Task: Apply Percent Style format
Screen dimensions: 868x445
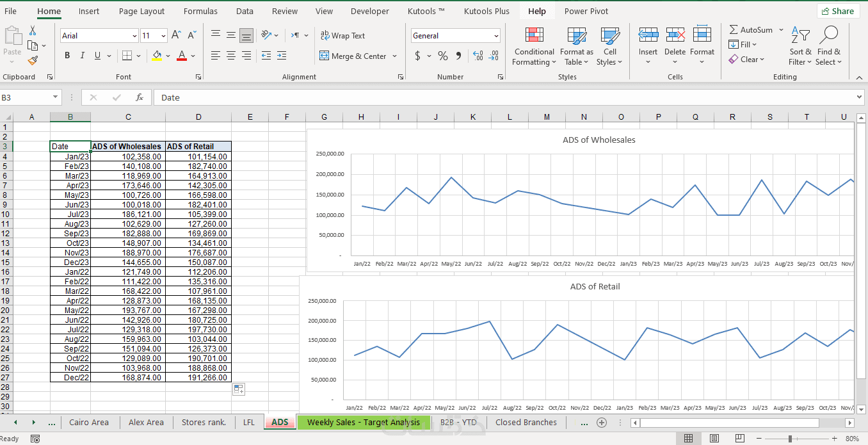Action: click(442, 56)
